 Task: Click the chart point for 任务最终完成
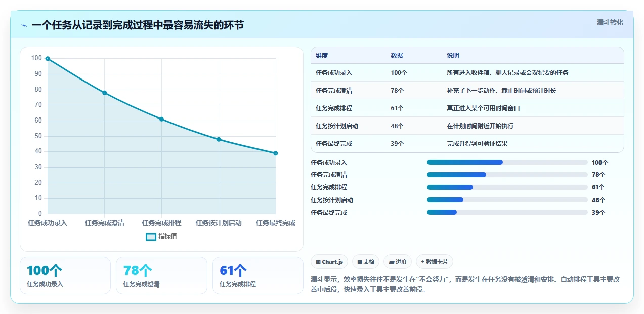[276, 153]
